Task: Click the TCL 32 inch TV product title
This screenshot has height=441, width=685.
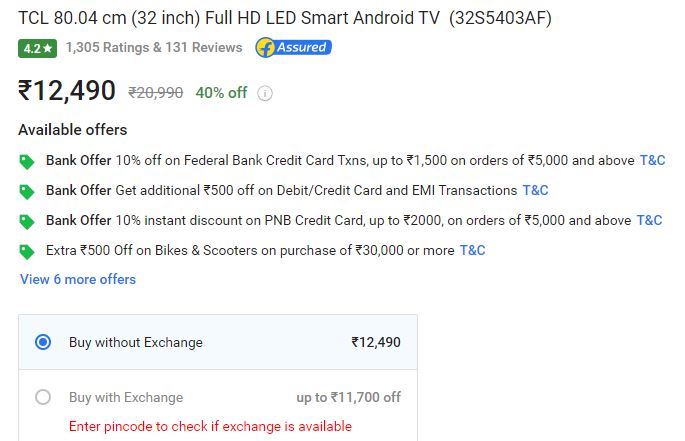Action: point(285,18)
